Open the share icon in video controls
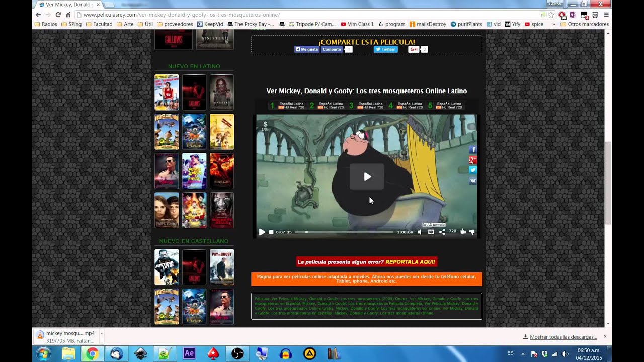The width and height of the screenshot is (644, 362). [442, 232]
